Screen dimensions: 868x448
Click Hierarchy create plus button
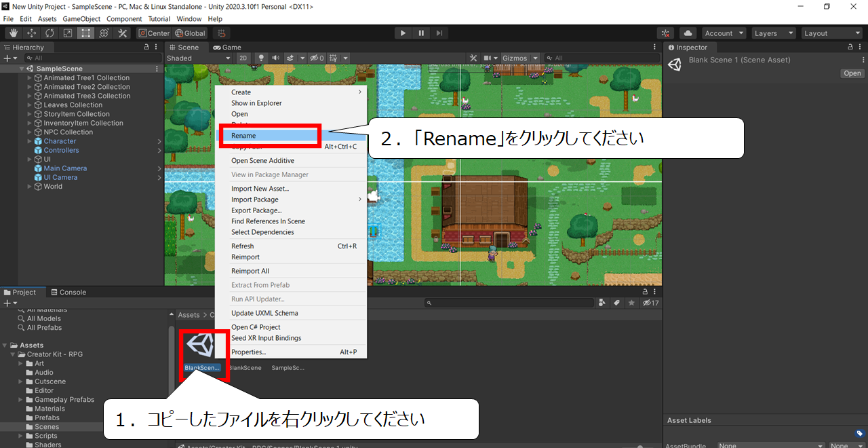[9, 58]
